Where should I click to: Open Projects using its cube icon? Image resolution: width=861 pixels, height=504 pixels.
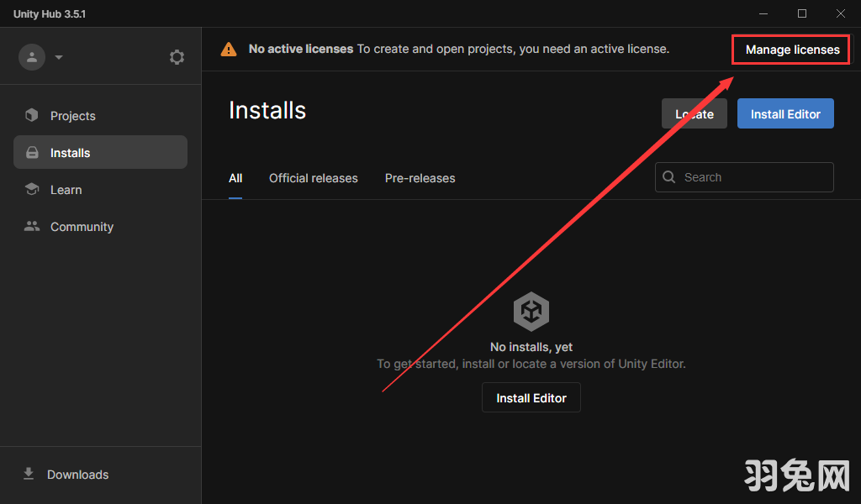[32, 116]
